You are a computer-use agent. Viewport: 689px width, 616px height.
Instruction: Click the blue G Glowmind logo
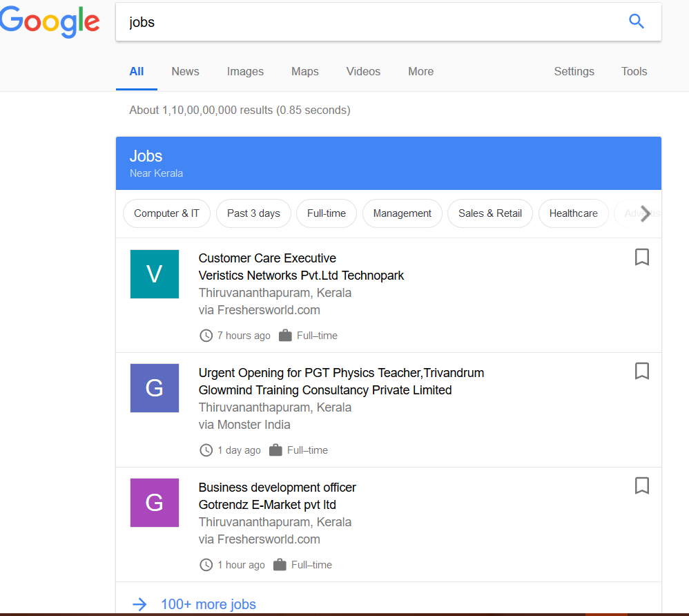click(x=155, y=388)
